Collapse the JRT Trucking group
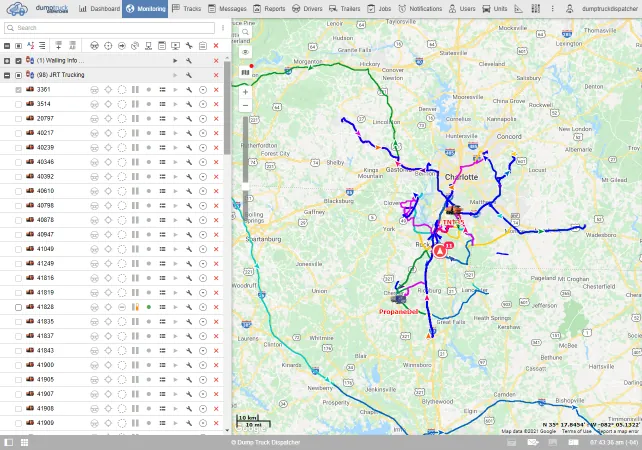The image size is (642, 450). [7, 75]
